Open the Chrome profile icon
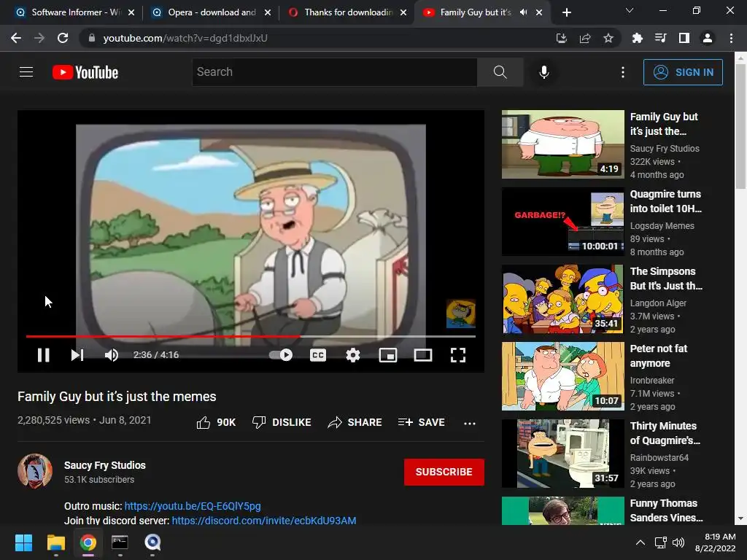Image resolution: width=747 pixels, height=560 pixels. [707, 38]
